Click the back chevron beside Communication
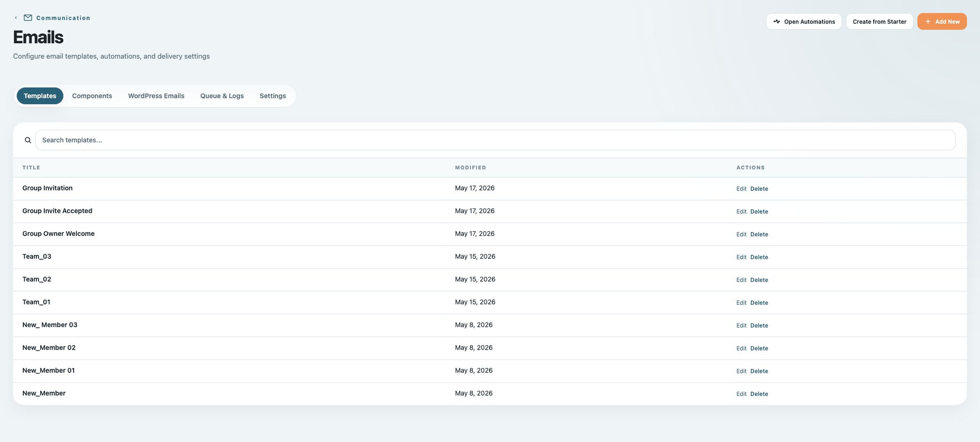 [x=16, y=18]
